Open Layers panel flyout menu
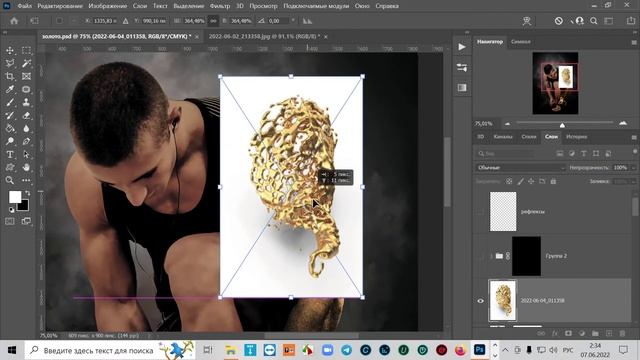The image size is (640, 360). (634, 137)
